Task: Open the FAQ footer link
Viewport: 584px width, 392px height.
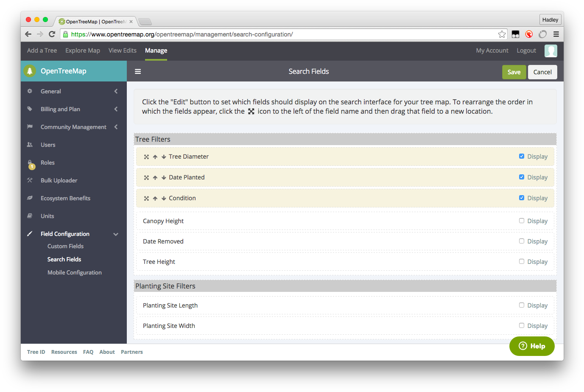Action: pyautogui.click(x=88, y=352)
